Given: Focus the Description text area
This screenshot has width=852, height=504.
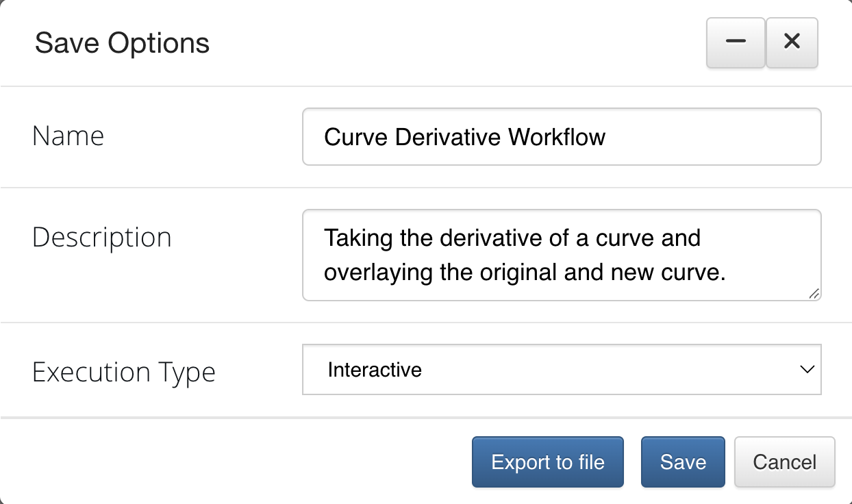Looking at the screenshot, I should 562,255.
